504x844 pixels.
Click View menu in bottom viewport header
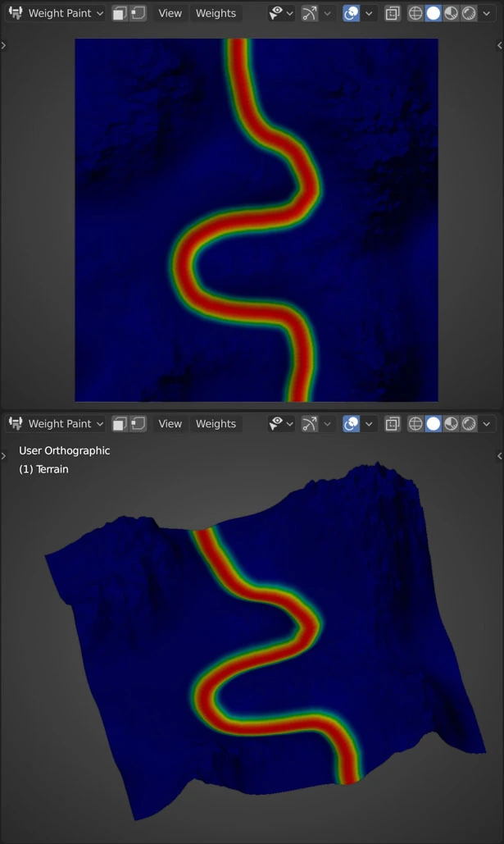tap(170, 424)
